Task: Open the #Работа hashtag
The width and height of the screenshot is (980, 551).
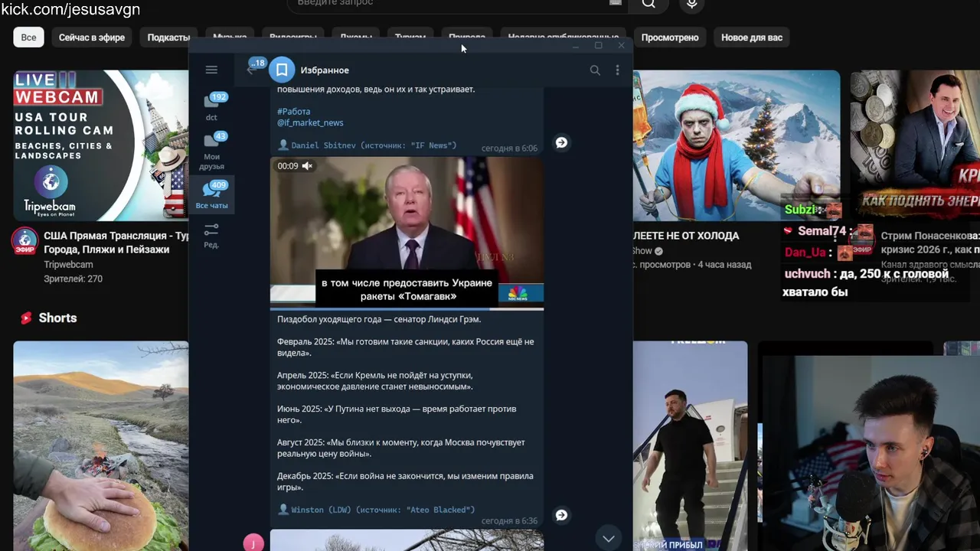Action: click(294, 112)
